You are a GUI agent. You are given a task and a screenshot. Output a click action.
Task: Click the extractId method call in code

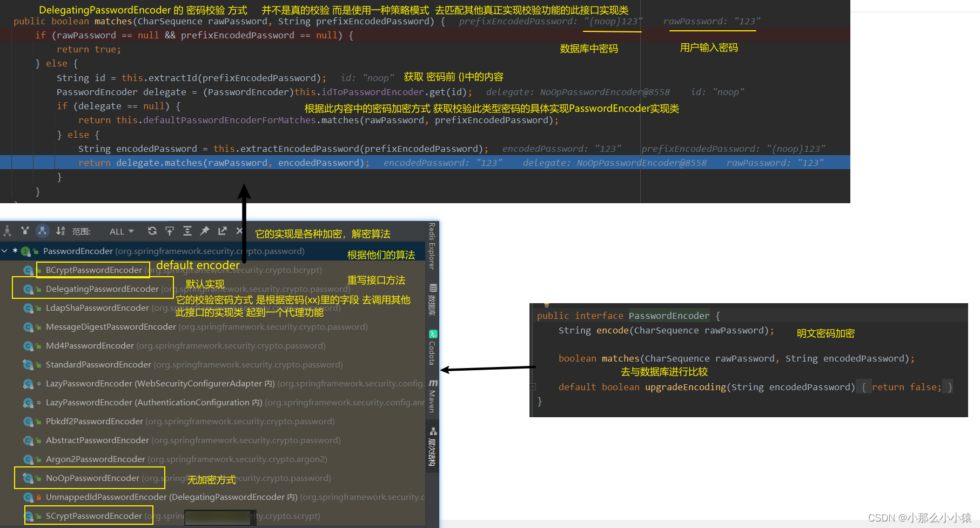point(173,78)
